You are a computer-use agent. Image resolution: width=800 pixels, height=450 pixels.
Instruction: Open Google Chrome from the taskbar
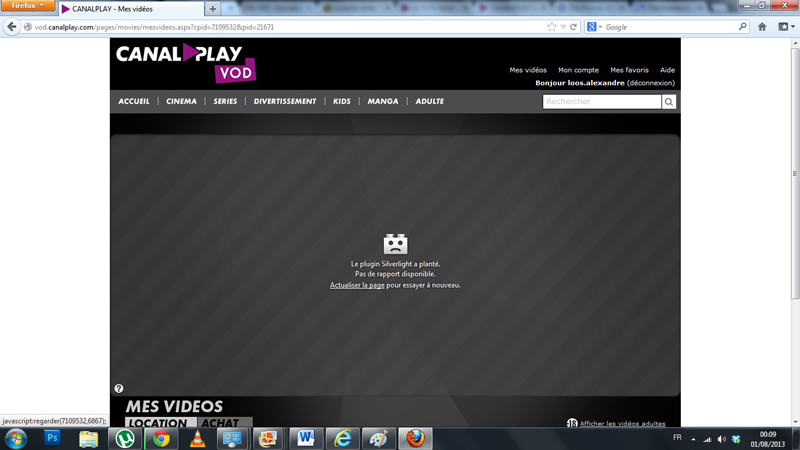tap(161, 439)
